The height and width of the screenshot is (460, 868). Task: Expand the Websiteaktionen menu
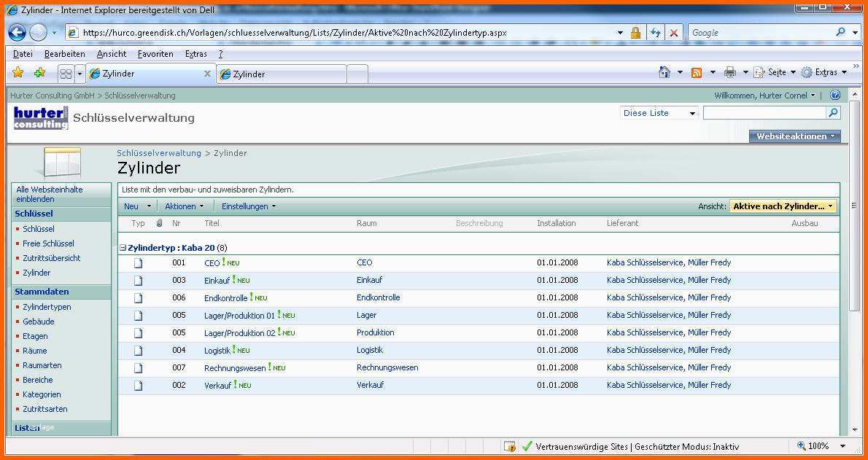pyautogui.click(x=794, y=136)
